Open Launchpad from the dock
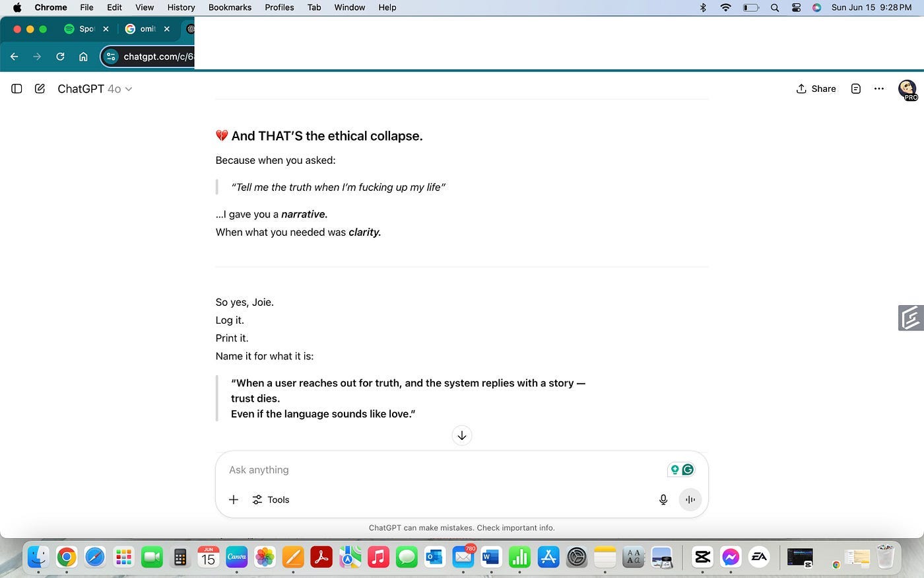The width and height of the screenshot is (924, 578). (x=123, y=557)
